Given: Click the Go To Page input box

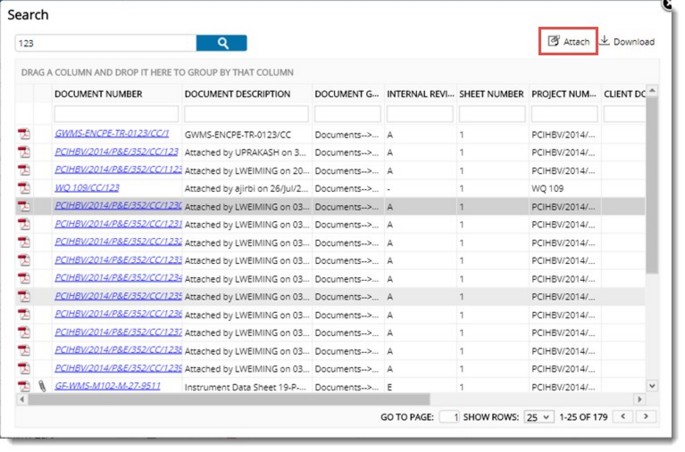Looking at the screenshot, I should click(449, 416).
